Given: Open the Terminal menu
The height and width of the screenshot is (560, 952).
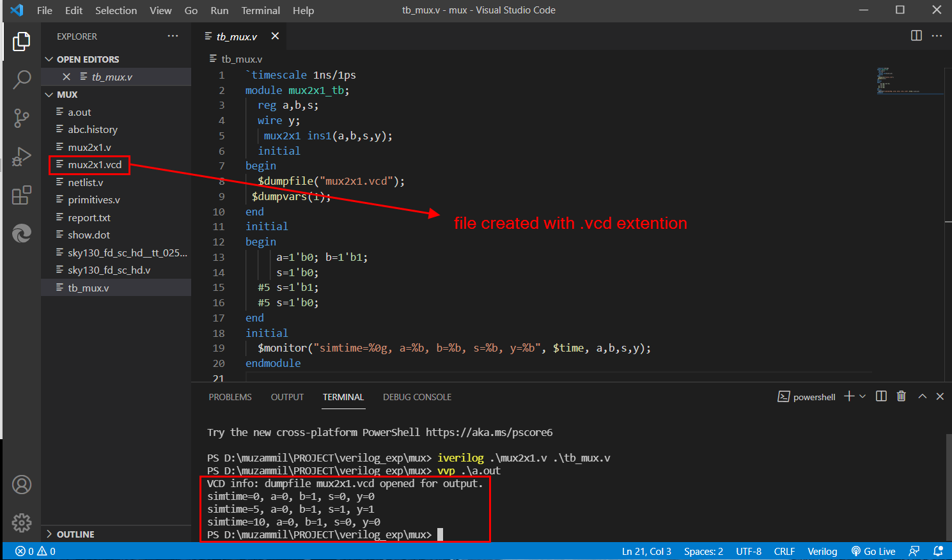Looking at the screenshot, I should click(260, 10).
